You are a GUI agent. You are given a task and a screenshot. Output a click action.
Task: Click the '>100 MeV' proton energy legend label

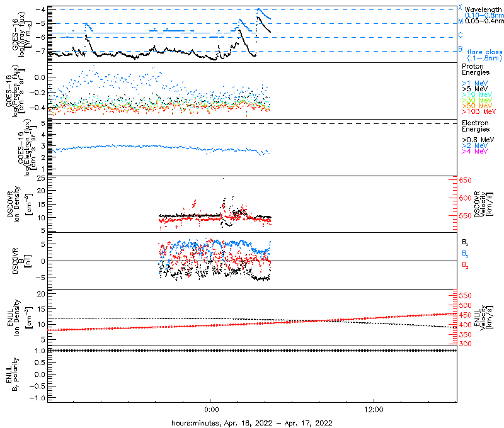click(x=479, y=111)
